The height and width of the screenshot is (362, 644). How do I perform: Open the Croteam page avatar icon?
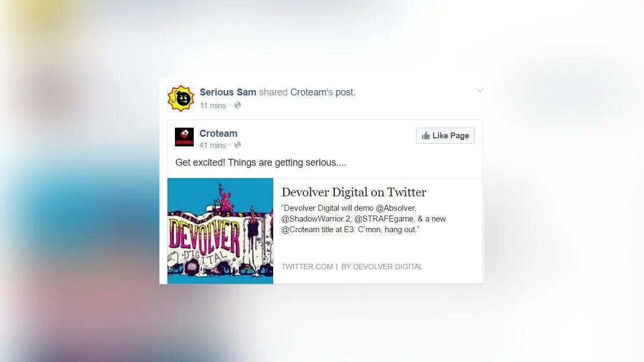[x=185, y=137]
